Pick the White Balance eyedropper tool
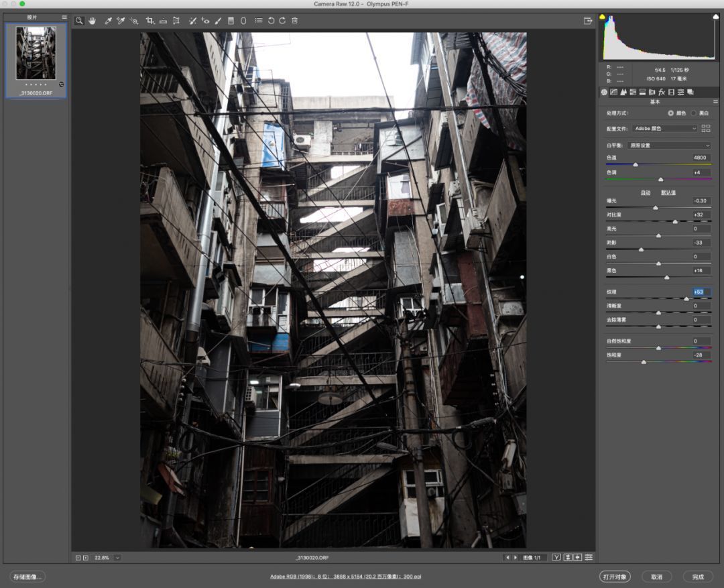This screenshot has width=724, height=588. [x=108, y=21]
